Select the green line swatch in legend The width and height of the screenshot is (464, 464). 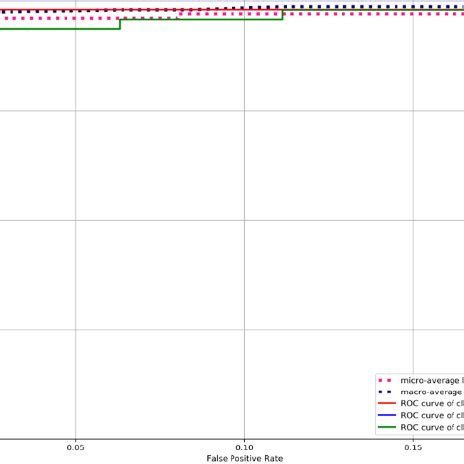(387, 427)
